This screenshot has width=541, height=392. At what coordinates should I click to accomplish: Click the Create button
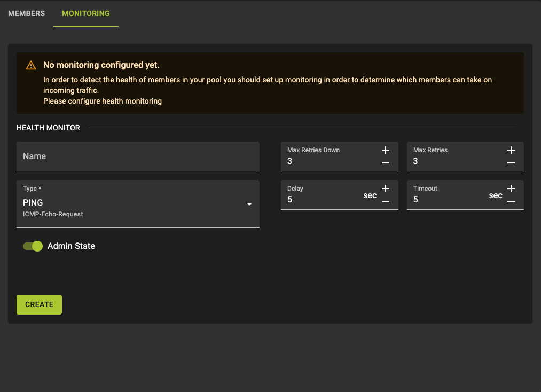coord(40,305)
